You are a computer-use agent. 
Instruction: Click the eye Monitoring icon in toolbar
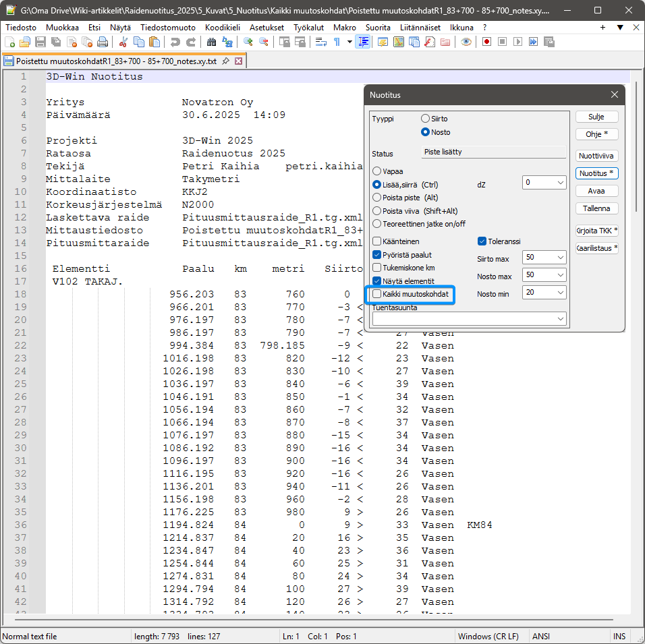point(466,42)
